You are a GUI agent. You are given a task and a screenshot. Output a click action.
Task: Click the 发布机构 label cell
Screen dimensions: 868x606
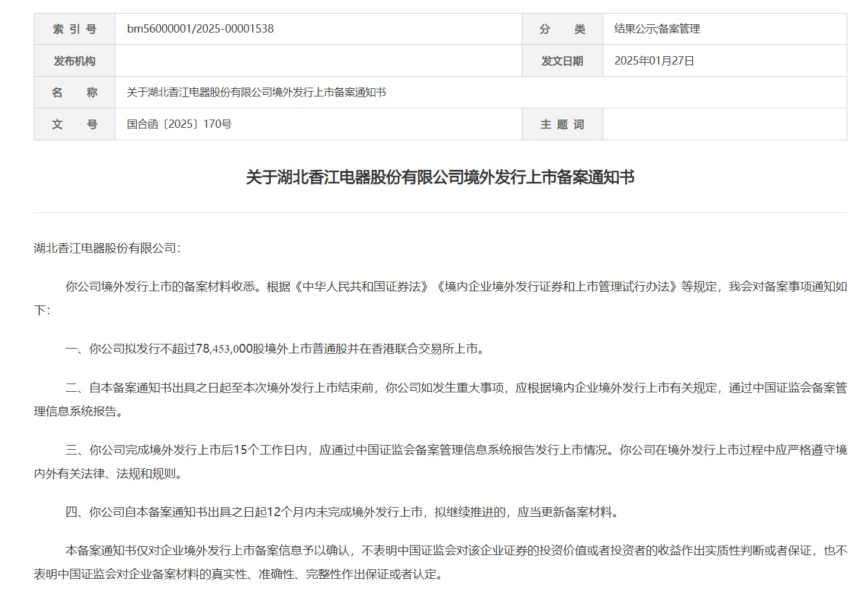[x=75, y=61]
